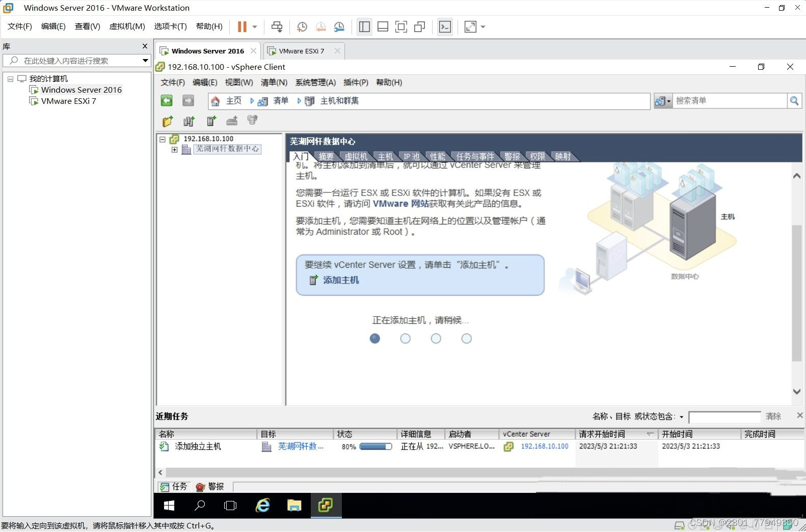The height and width of the screenshot is (532, 806).
Task: Click new folder toolbar icon
Action: point(168,121)
